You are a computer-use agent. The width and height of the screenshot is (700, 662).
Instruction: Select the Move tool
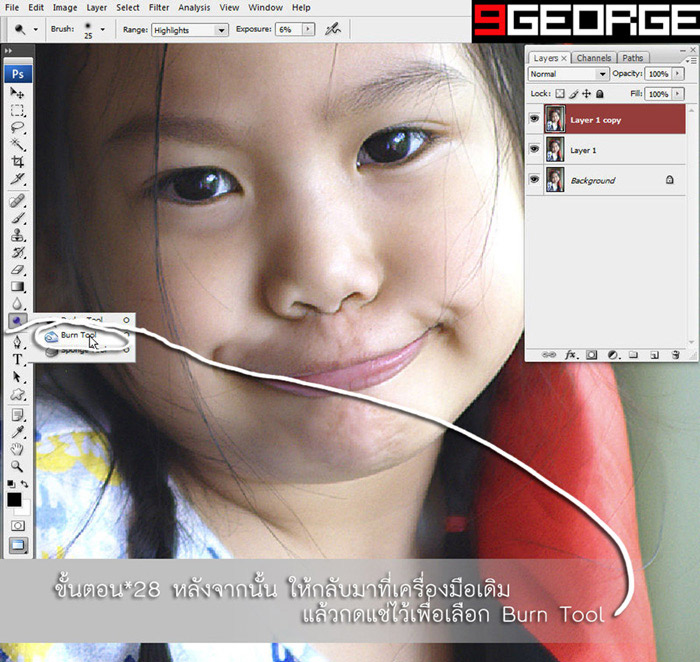pyautogui.click(x=17, y=92)
